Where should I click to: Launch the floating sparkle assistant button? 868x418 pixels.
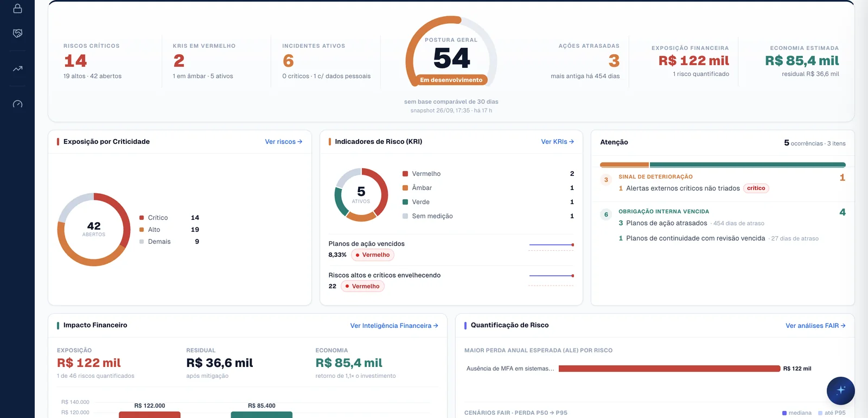point(840,390)
